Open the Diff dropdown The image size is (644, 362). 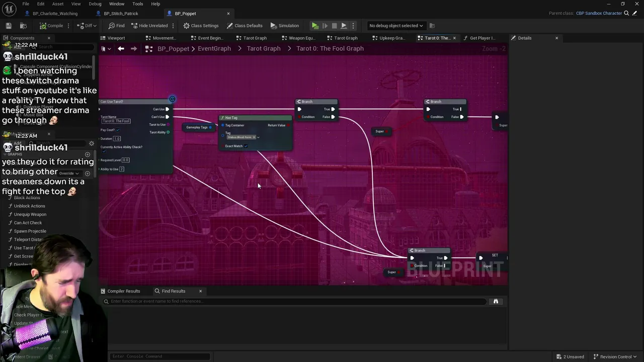tap(88, 26)
